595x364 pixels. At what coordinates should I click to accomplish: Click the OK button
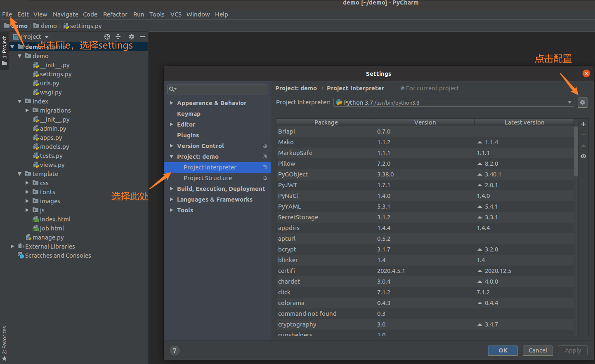tap(503, 350)
